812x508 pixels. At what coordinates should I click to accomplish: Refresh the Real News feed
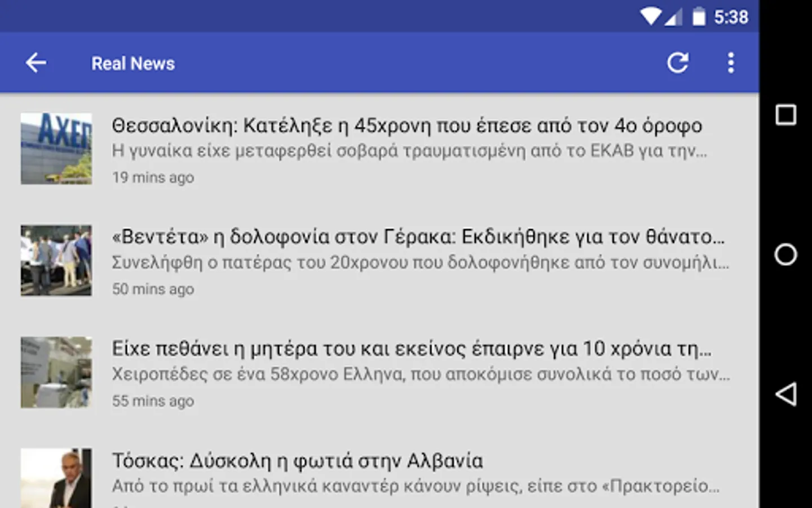pyautogui.click(x=677, y=63)
